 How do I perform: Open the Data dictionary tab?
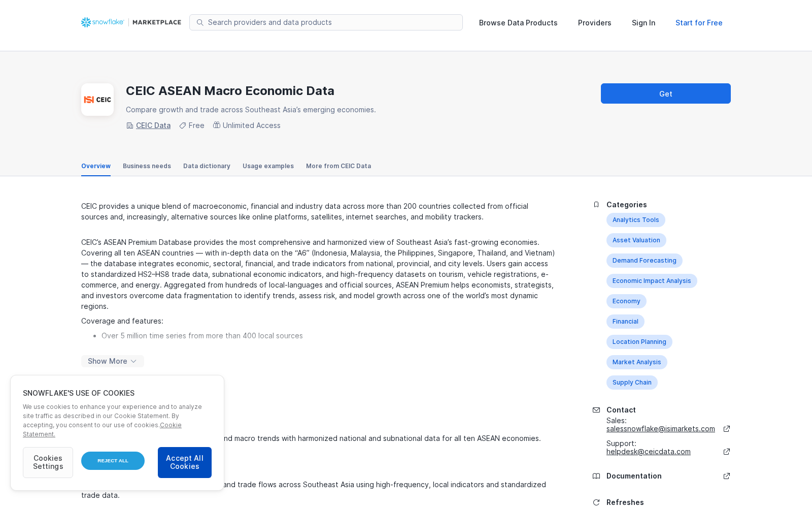pyautogui.click(x=207, y=166)
